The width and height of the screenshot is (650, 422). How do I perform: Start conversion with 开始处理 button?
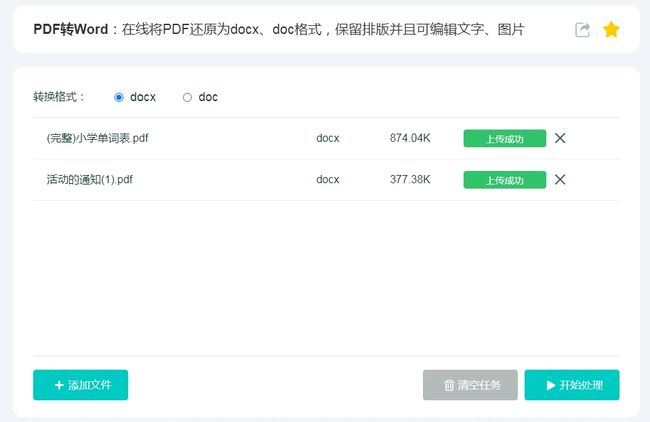point(572,385)
